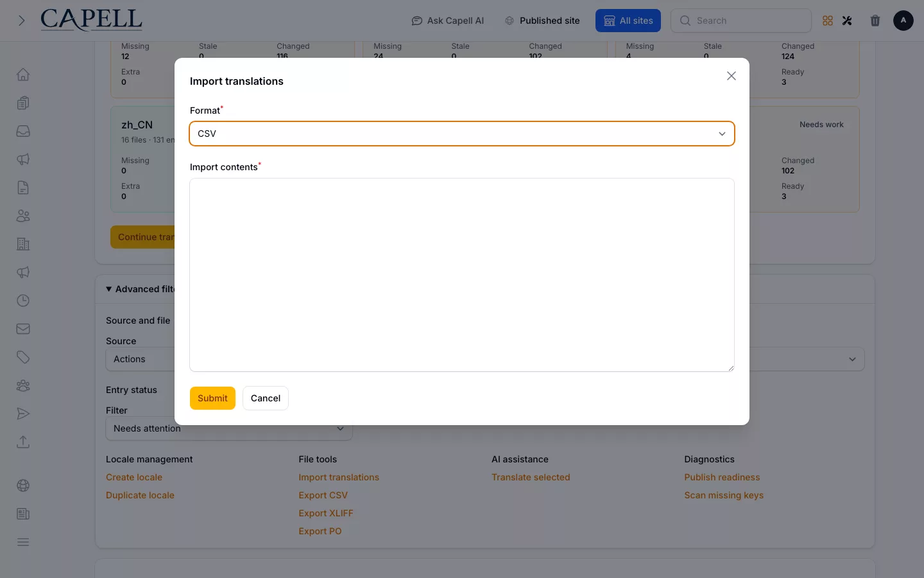Cancel the Import translations dialog
This screenshot has height=578, width=924.
click(266, 398)
